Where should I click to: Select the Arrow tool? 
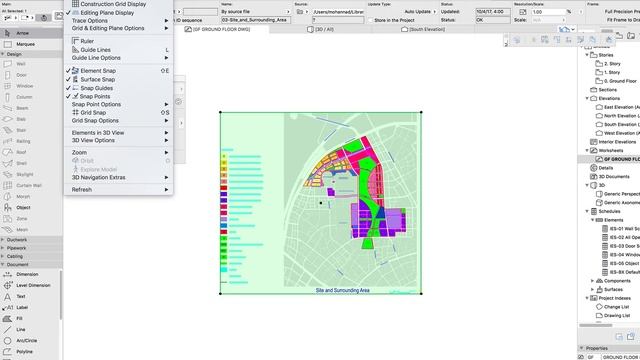[31, 33]
